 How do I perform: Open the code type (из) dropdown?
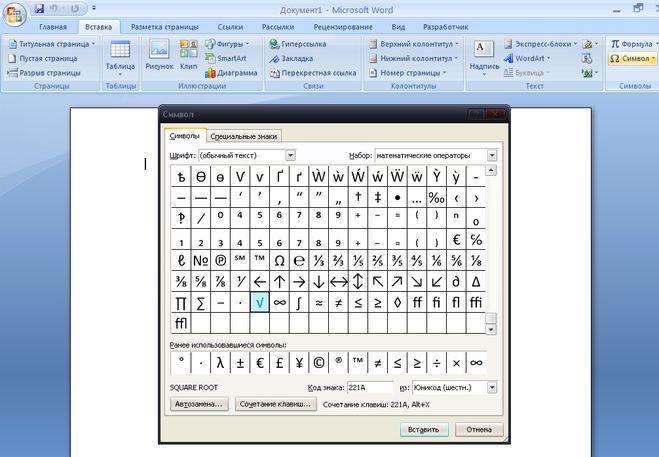click(x=492, y=387)
